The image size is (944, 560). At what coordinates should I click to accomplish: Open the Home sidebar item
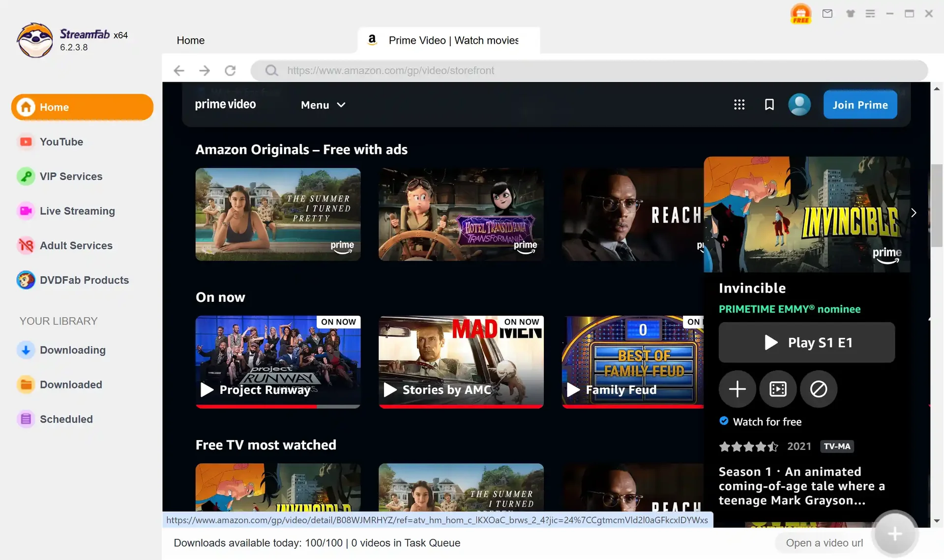point(82,107)
